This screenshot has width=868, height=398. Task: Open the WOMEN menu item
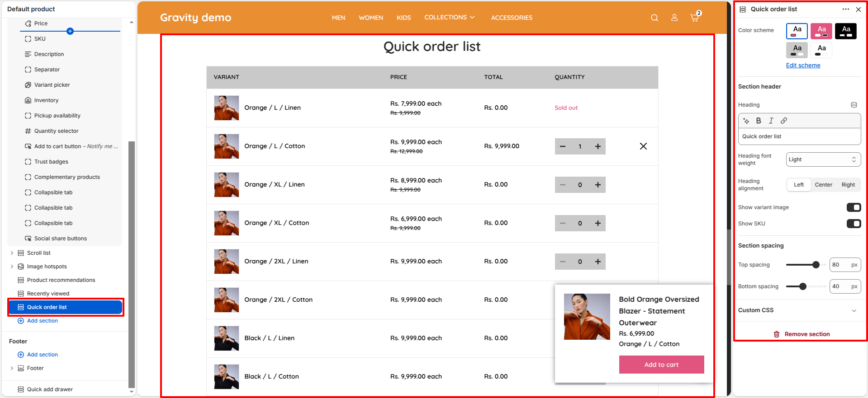click(371, 18)
